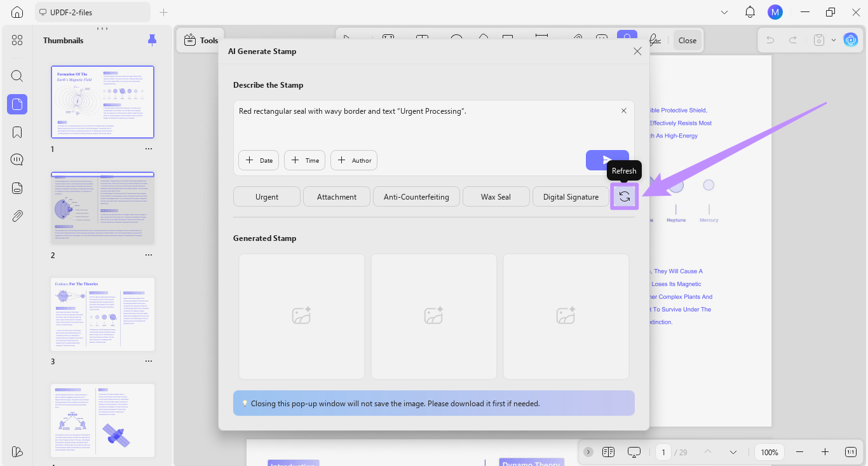Viewport: 868px width, 466px height.
Task: Open the attachments paperclip panel
Action: (17, 216)
